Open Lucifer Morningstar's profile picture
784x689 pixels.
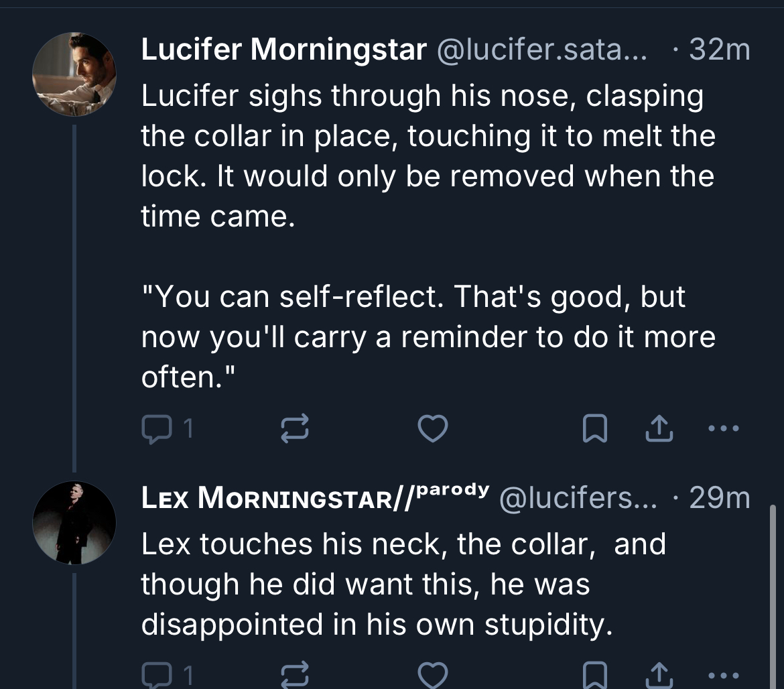[74, 74]
